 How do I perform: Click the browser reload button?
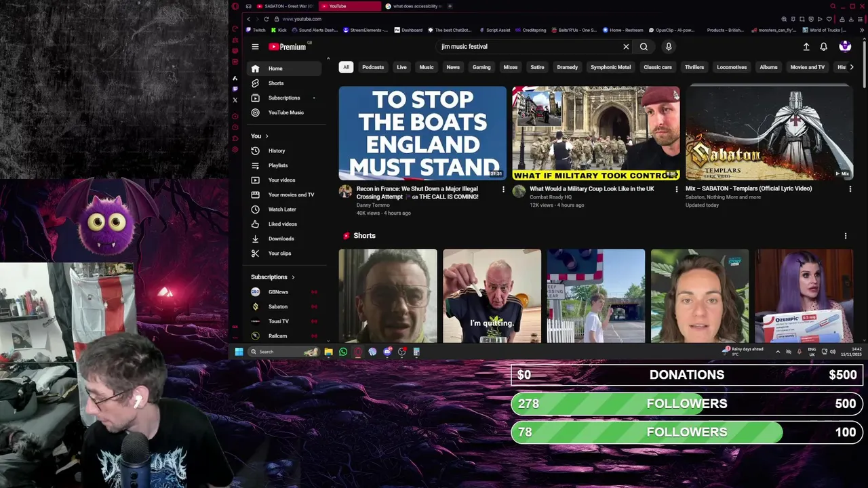[266, 19]
